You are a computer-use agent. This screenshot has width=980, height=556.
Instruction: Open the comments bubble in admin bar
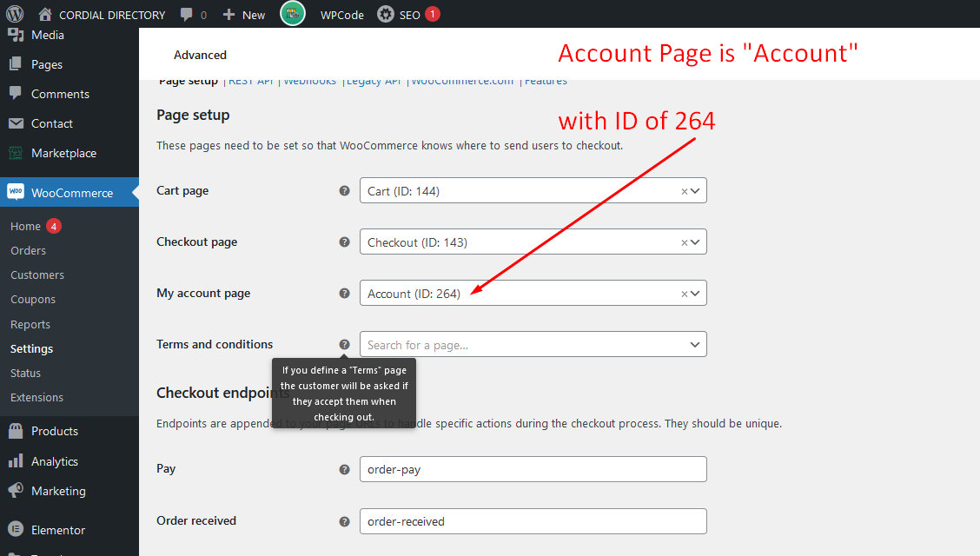193,15
